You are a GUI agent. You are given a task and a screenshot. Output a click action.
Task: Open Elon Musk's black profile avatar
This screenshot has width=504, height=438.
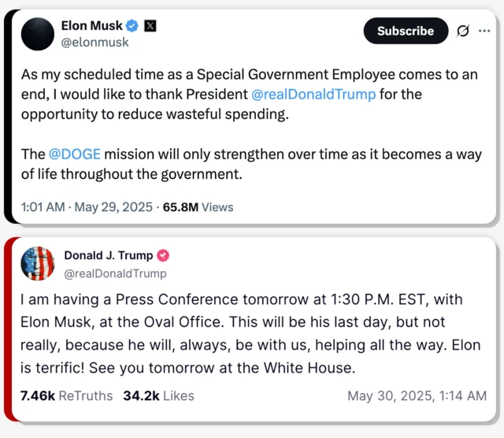point(37,33)
